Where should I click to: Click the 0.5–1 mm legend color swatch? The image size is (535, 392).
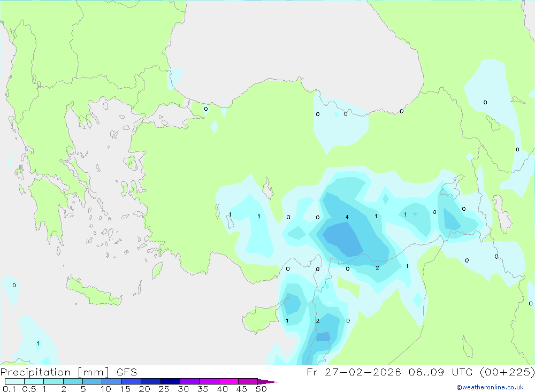pos(34,381)
